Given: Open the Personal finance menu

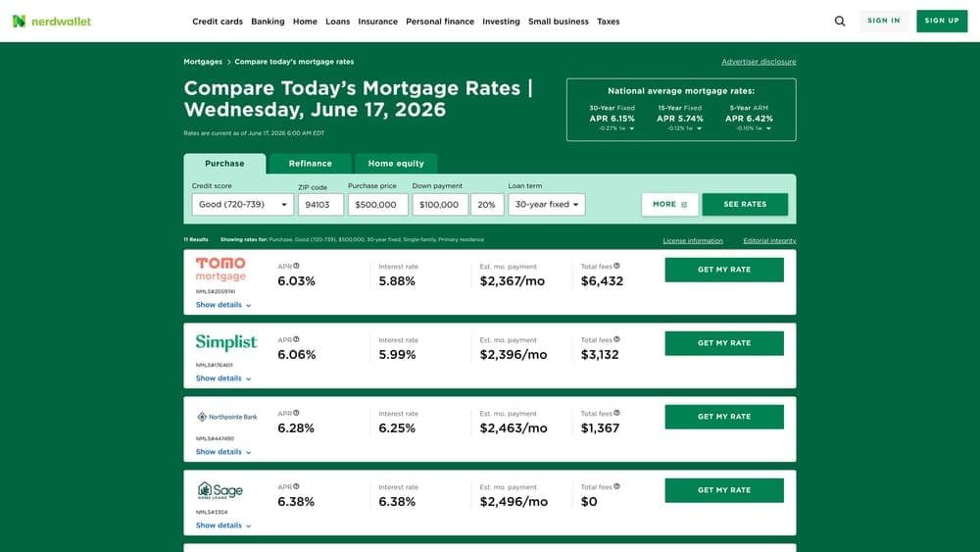Looking at the screenshot, I should [440, 22].
